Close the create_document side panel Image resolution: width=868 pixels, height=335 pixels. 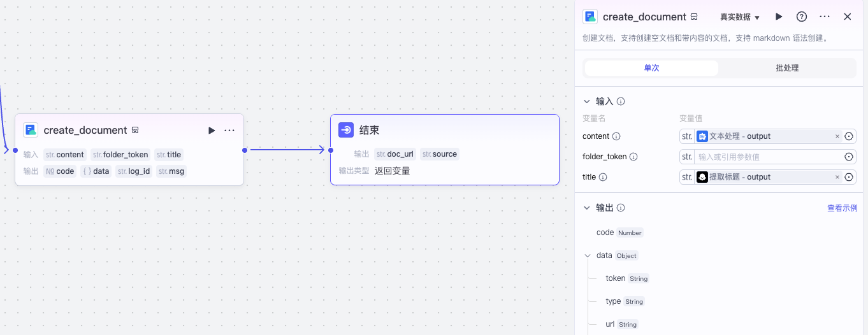[848, 17]
